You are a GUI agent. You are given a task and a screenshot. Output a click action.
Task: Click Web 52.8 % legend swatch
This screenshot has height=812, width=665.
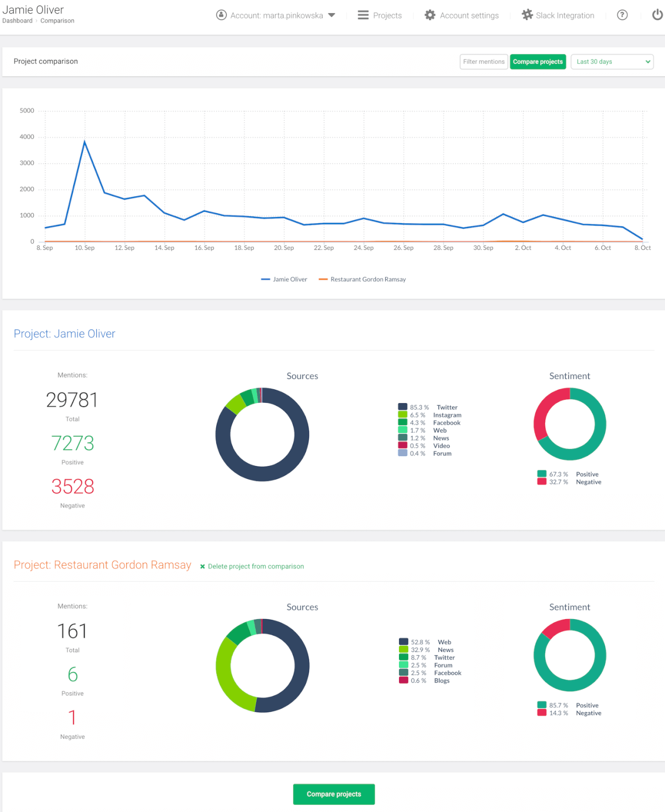pos(404,642)
